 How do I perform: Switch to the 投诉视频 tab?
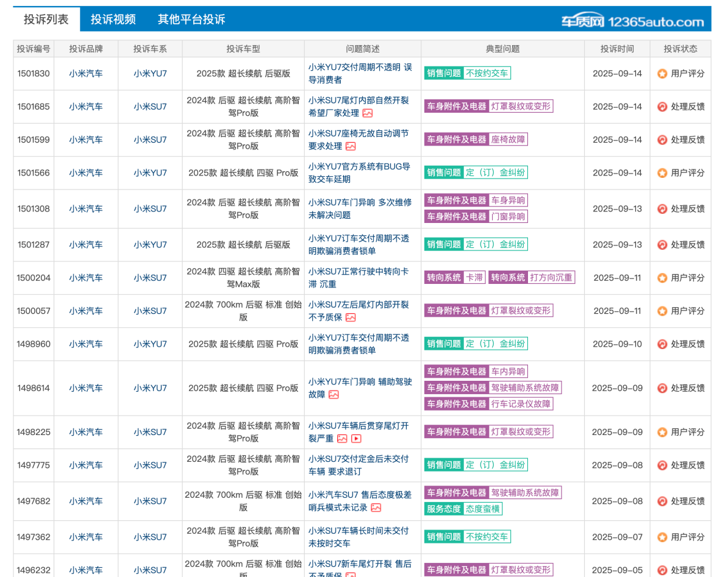coord(113,19)
